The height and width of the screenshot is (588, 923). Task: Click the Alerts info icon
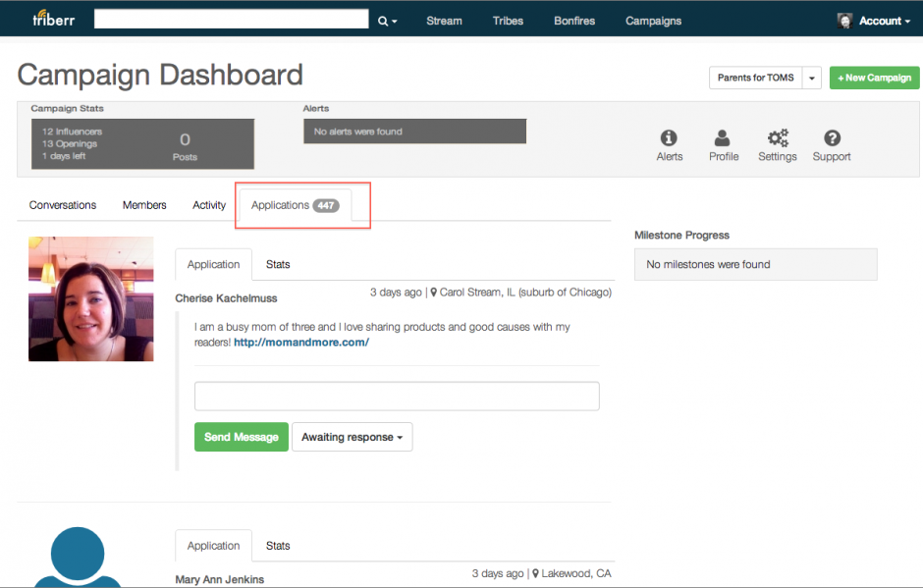tap(669, 137)
